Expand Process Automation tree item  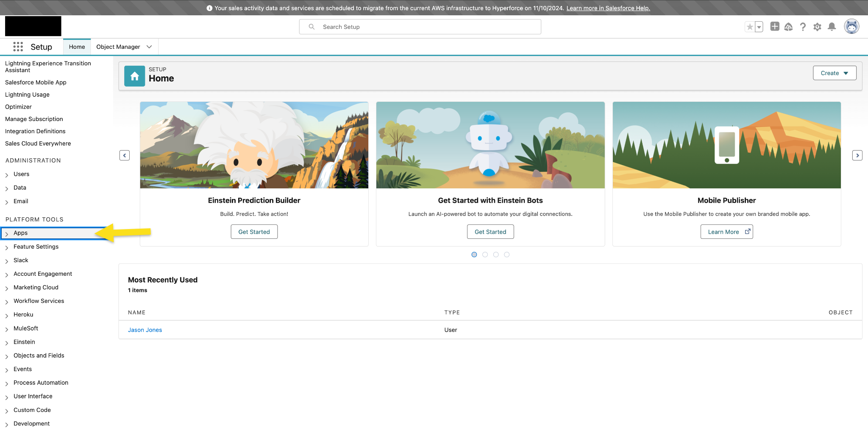point(7,384)
